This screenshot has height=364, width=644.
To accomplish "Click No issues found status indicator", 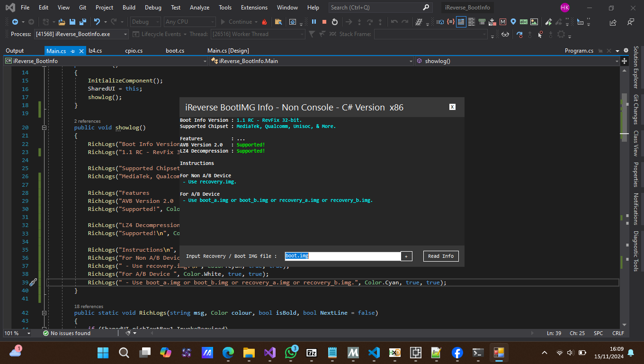I will (x=66, y=333).
